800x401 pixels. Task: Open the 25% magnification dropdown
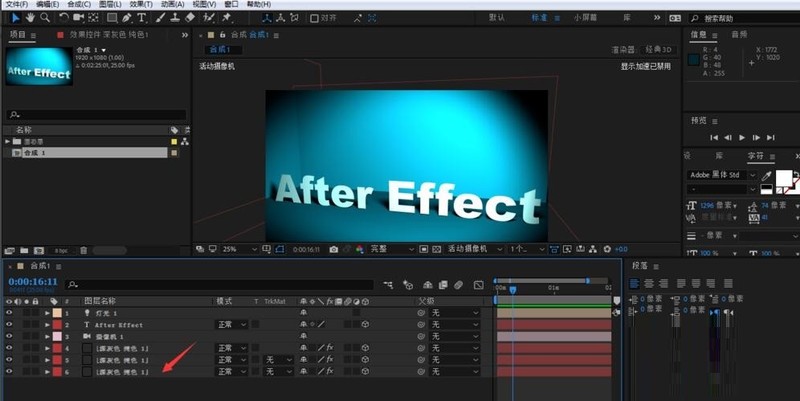point(240,249)
